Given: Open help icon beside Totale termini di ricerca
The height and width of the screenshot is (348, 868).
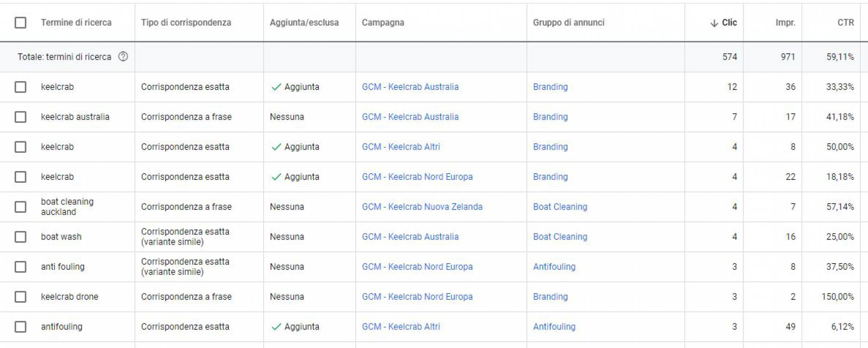Looking at the screenshot, I should click(123, 57).
